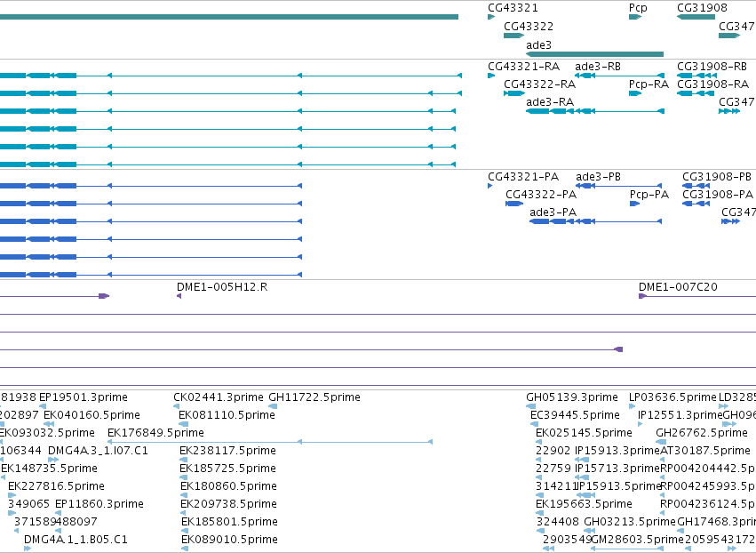Viewport: 756px width, 553px height.
Task: Click the DME1-005H12.R feature label
Action: 222,287
